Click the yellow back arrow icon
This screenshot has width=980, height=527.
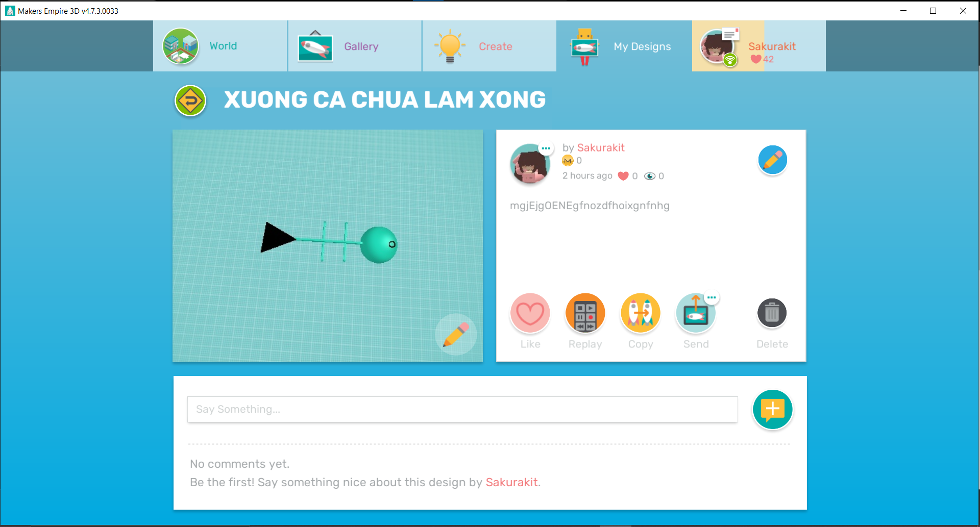coord(190,101)
